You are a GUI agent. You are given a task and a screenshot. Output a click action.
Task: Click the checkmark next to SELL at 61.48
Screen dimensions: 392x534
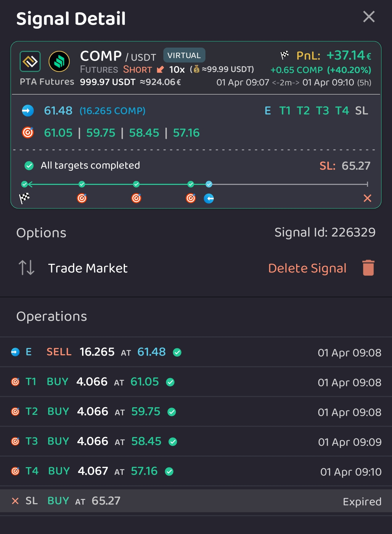pos(177,352)
